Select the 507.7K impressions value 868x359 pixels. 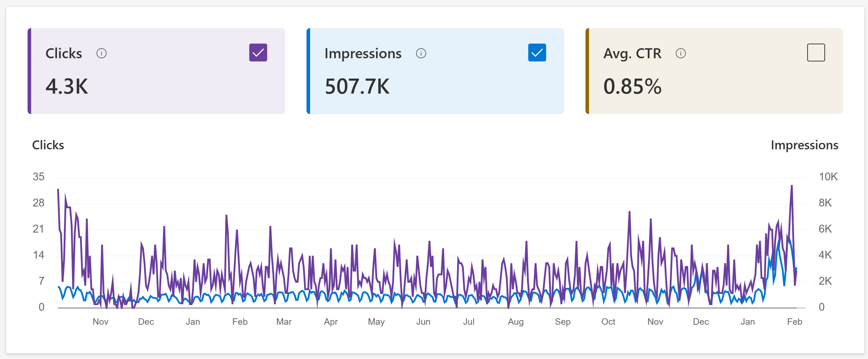coord(357,86)
